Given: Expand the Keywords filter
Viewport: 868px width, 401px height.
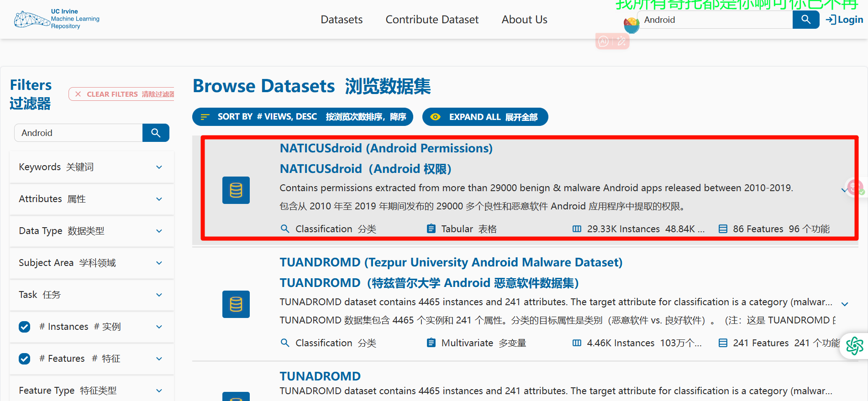Looking at the screenshot, I should (x=92, y=167).
